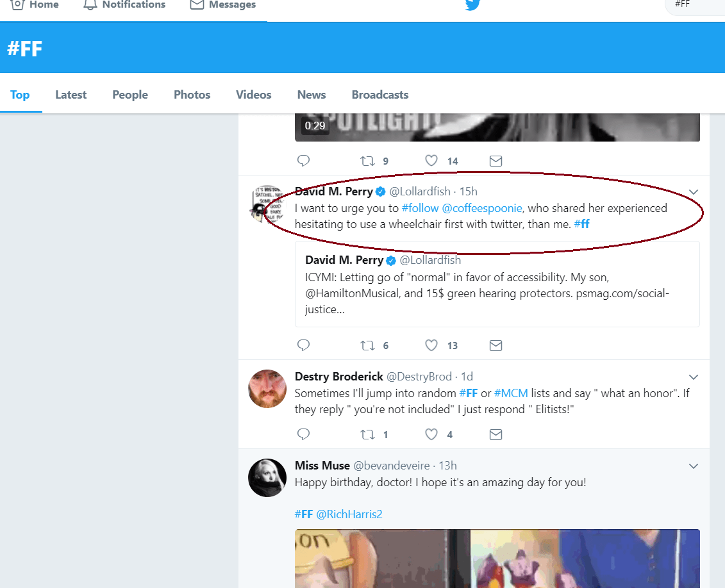The width and height of the screenshot is (725, 588).
Task: Switch to the Broadcasts tab
Action: point(380,95)
